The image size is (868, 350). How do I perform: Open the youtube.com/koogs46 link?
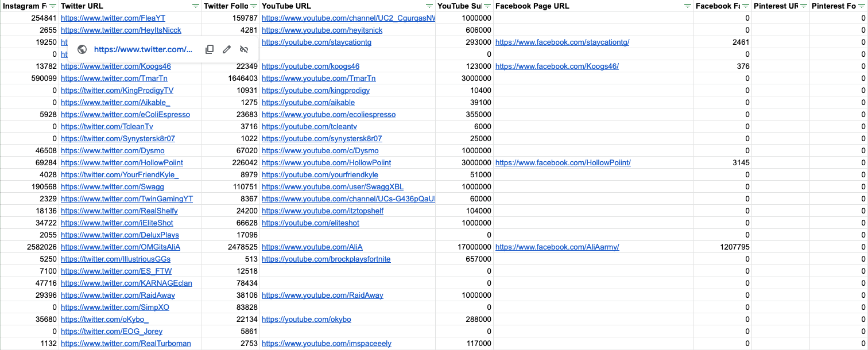click(311, 66)
